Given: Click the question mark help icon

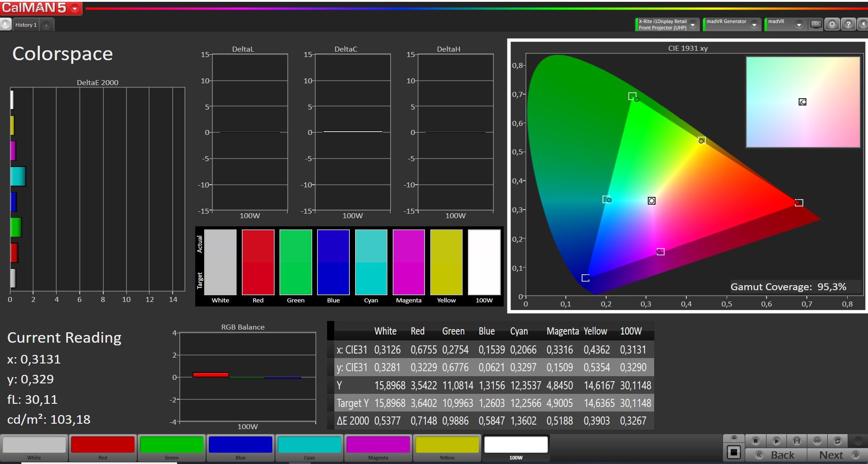Looking at the screenshot, I should coord(848,24).
